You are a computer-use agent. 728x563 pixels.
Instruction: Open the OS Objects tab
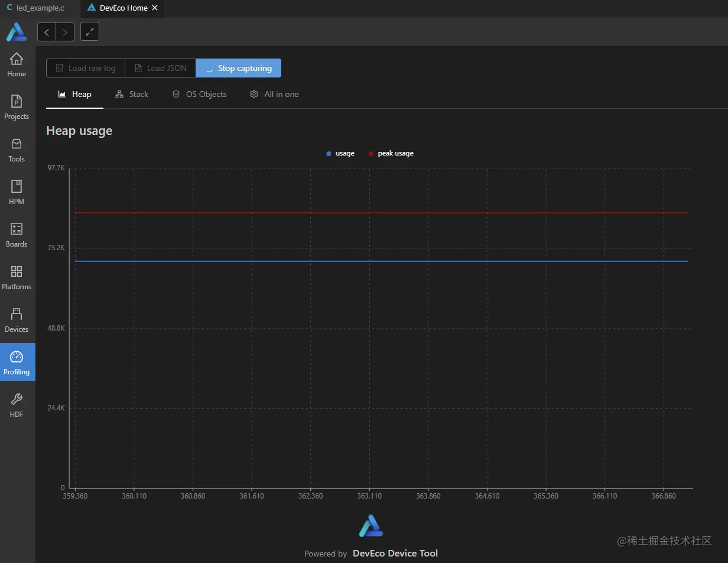(200, 94)
